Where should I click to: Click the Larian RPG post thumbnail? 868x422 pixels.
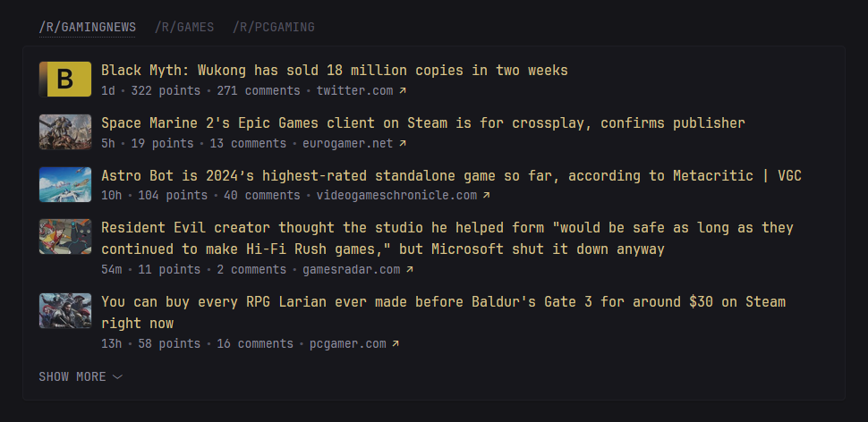(65, 310)
